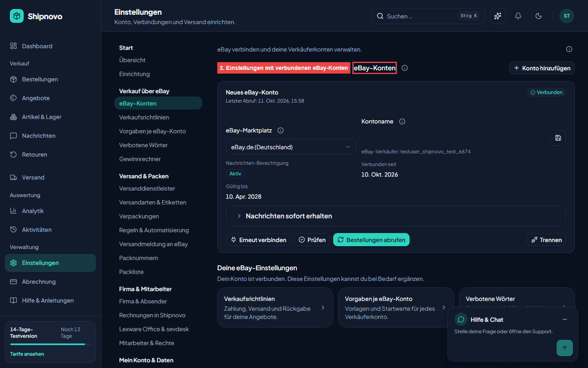
Task: Click Konto hinzufügen button
Action: tap(542, 68)
